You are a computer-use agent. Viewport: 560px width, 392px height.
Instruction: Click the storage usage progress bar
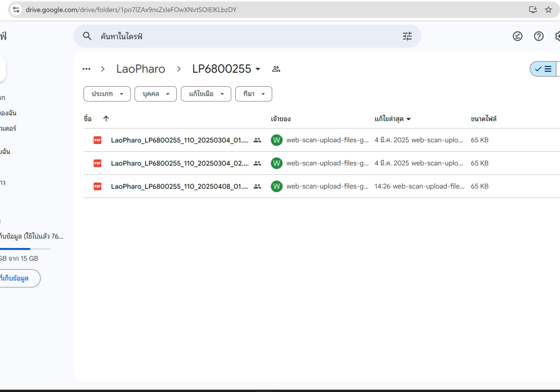25,249
